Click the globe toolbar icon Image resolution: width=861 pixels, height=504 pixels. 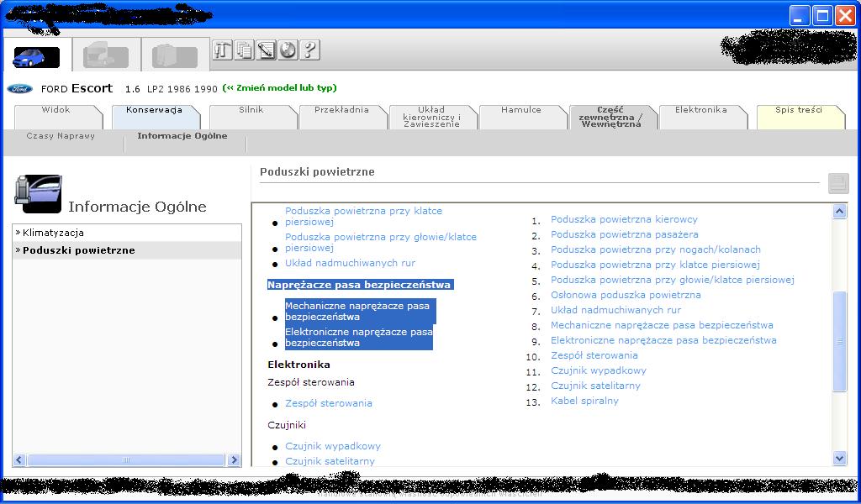(x=288, y=50)
